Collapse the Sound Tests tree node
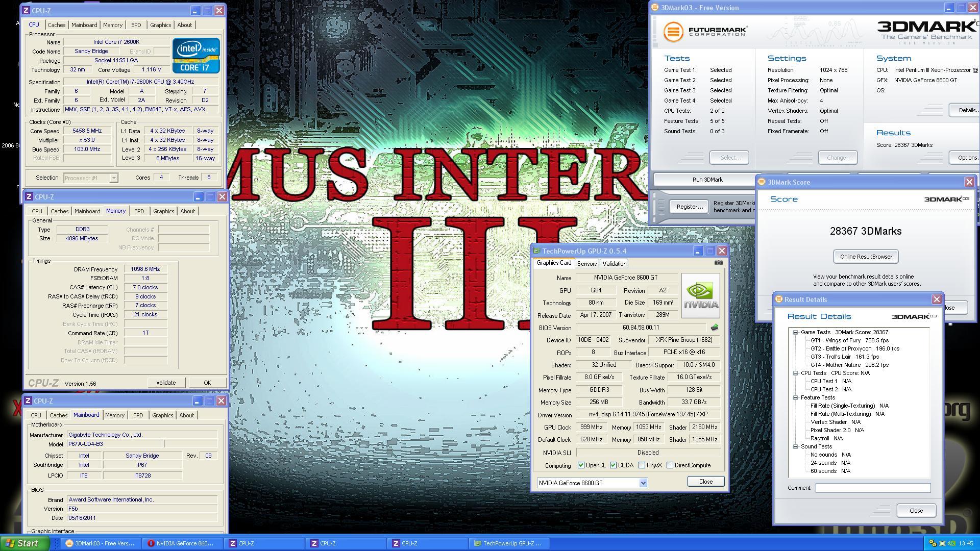980x551 pixels. click(795, 446)
